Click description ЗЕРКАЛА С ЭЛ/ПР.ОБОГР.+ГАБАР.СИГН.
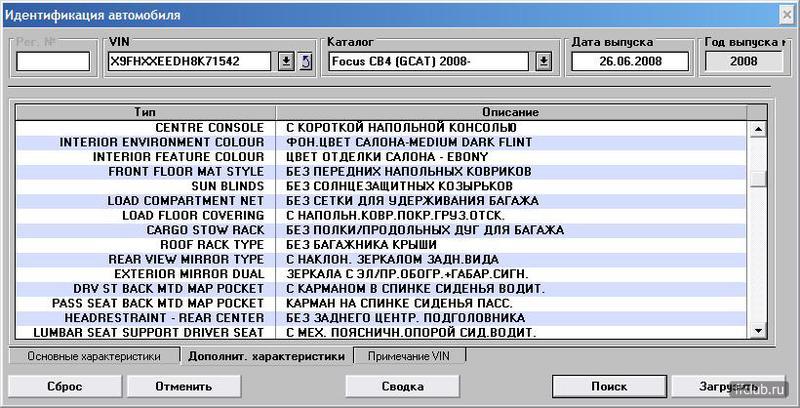Image resolution: width=800 pixels, height=408 pixels. [x=407, y=275]
